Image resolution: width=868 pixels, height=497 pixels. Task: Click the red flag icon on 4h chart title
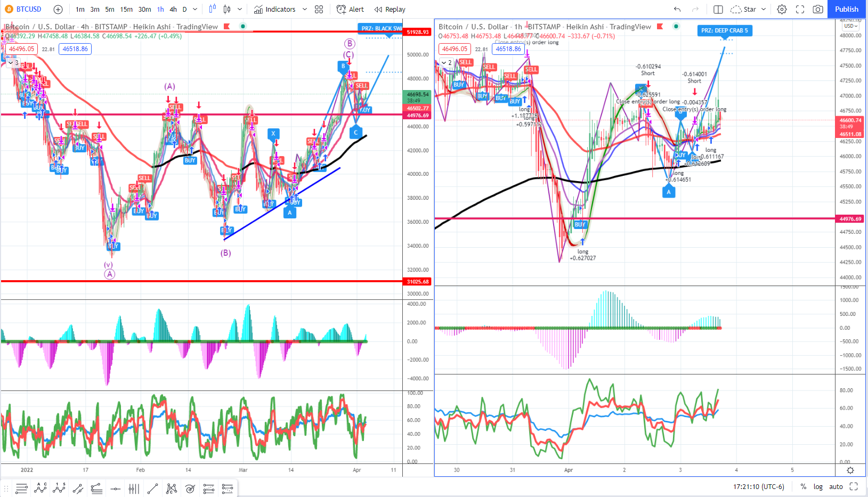point(227,27)
